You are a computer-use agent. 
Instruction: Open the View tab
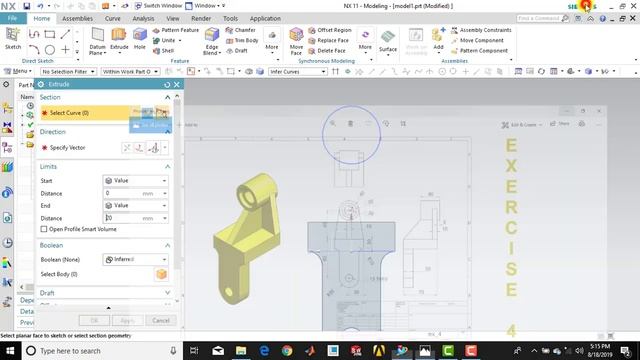click(173, 18)
